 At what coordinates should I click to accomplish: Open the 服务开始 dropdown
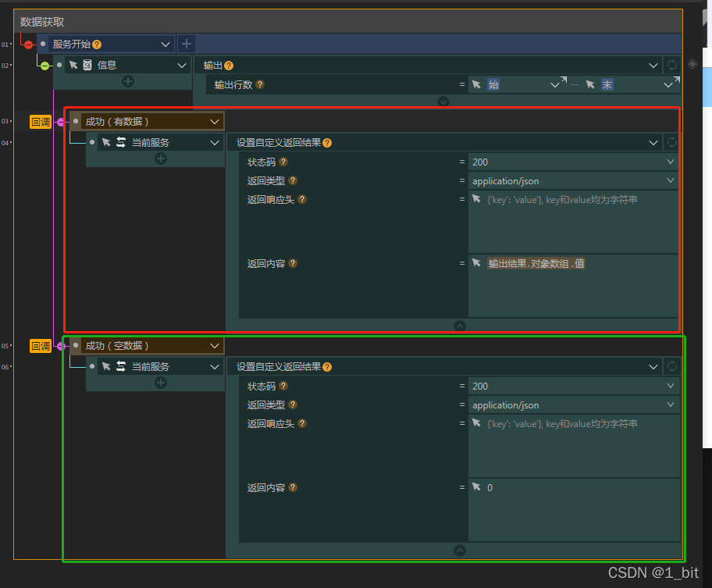[x=166, y=45]
